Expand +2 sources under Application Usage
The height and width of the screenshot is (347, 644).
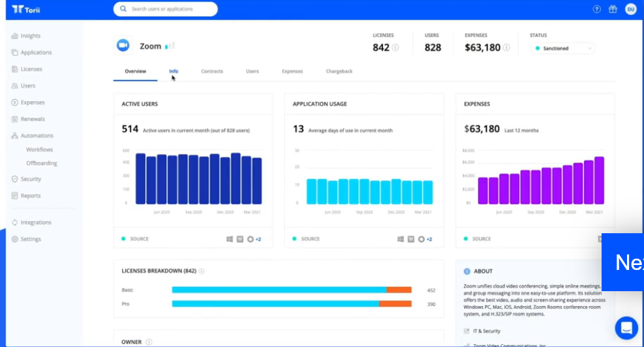[429, 239]
